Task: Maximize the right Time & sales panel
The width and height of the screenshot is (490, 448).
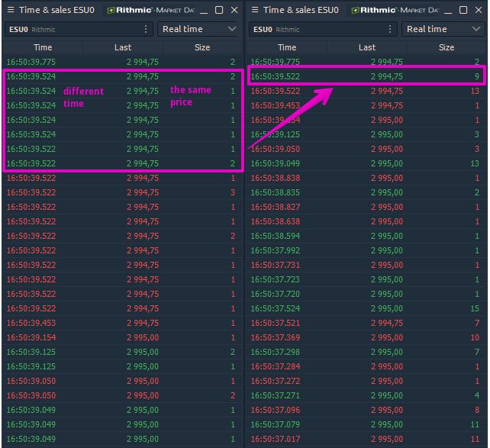Action: tap(463, 10)
